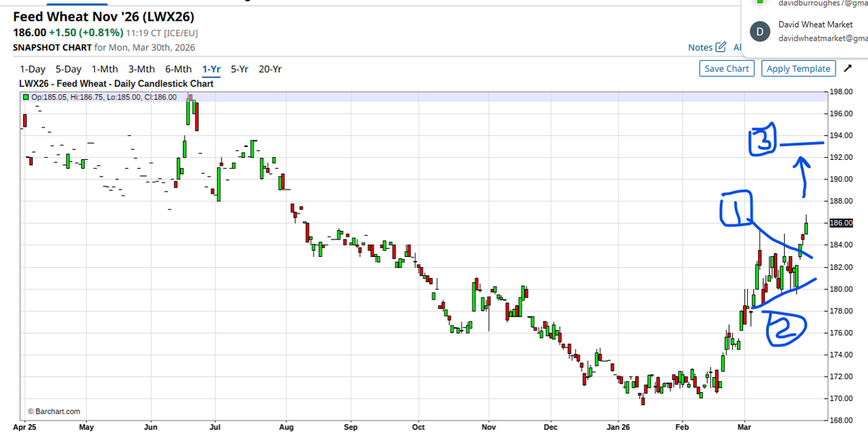Click the 198.00 price axis label
This screenshot has width=868, height=440.
841,92
